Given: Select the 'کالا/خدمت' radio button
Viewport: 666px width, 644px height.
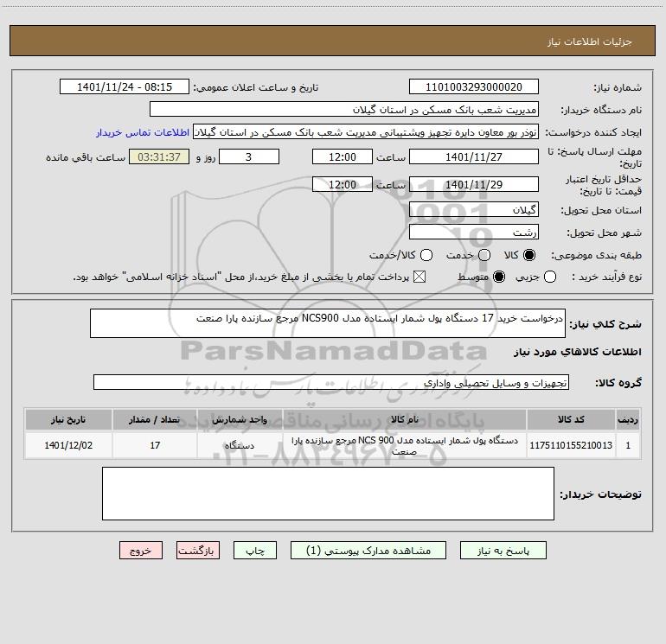Looking at the screenshot, I should 426,255.
